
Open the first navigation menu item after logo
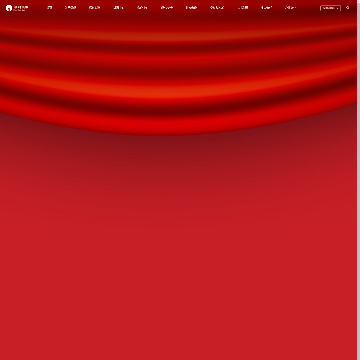click(50, 8)
